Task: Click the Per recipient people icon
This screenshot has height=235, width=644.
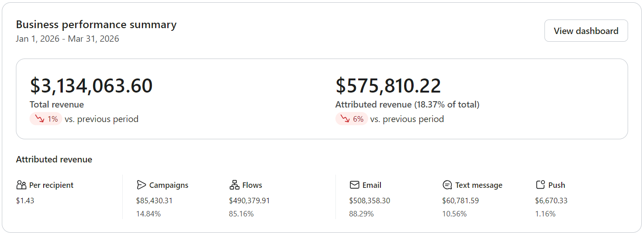Action: click(21, 185)
